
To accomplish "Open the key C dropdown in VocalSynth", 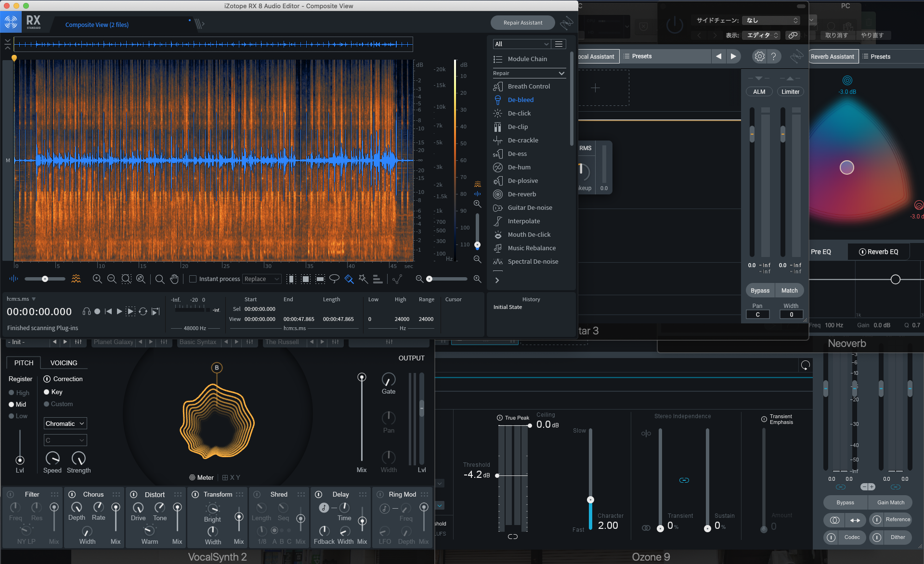I will pos(65,440).
